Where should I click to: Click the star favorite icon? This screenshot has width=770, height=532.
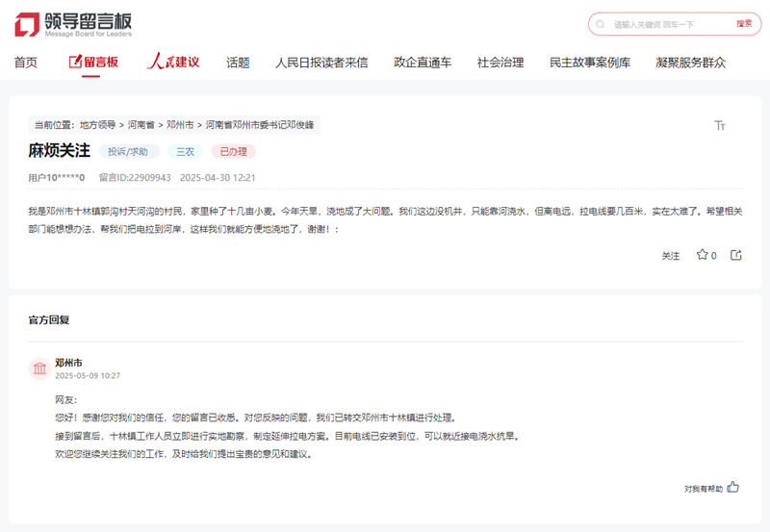click(x=702, y=255)
